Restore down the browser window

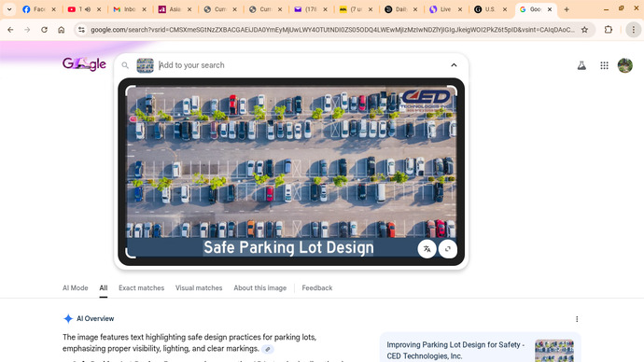[621, 8]
